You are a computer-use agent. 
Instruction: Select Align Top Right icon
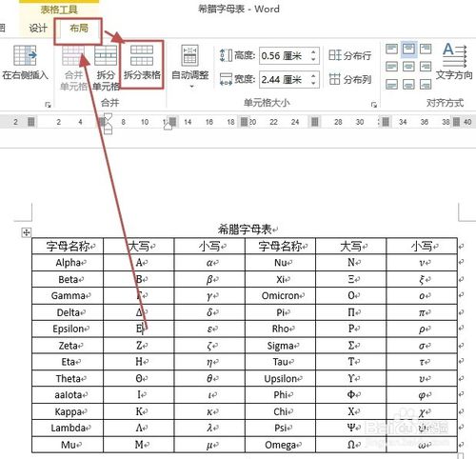click(426, 50)
